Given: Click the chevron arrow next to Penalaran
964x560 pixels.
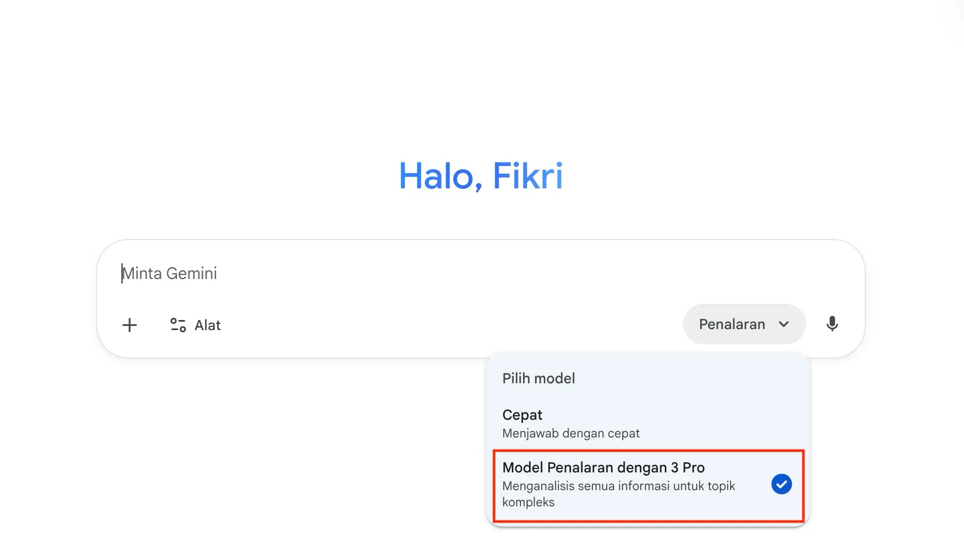Looking at the screenshot, I should coord(784,324).
